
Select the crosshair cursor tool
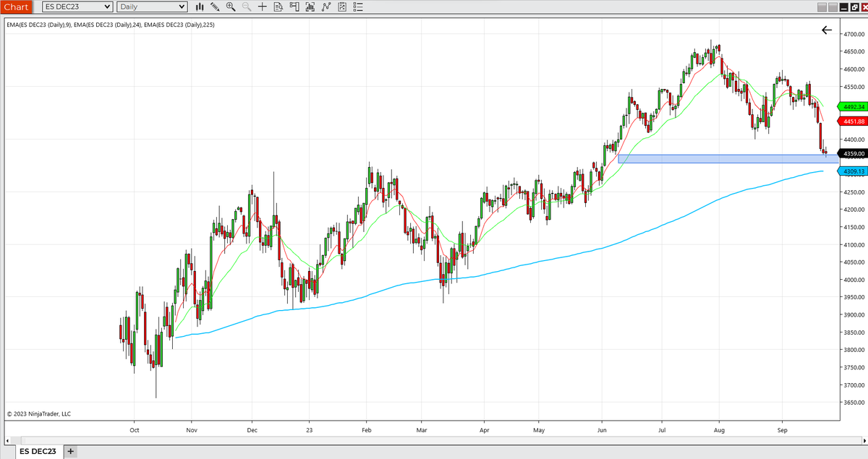pyautogui.click(x=262, y=7)
